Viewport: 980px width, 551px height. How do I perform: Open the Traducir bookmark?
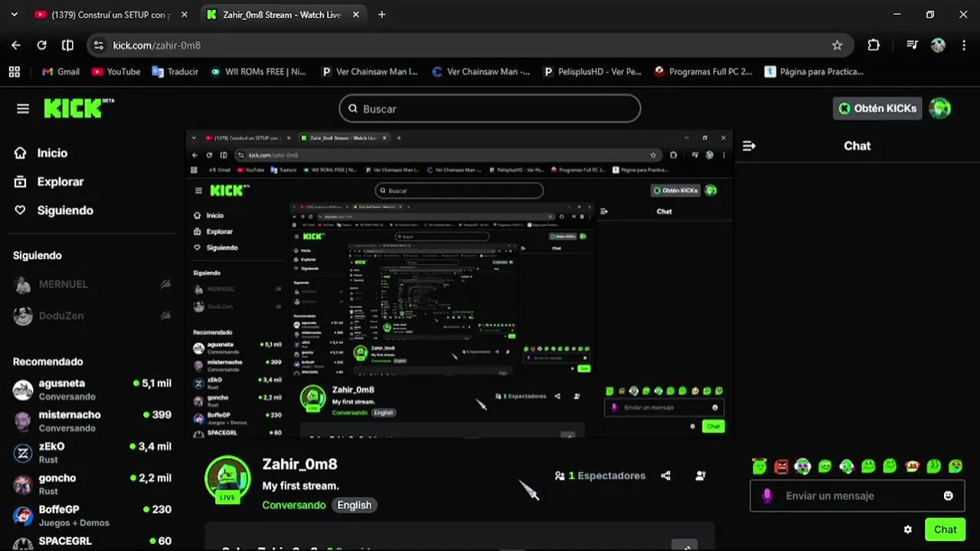point(175,71)
